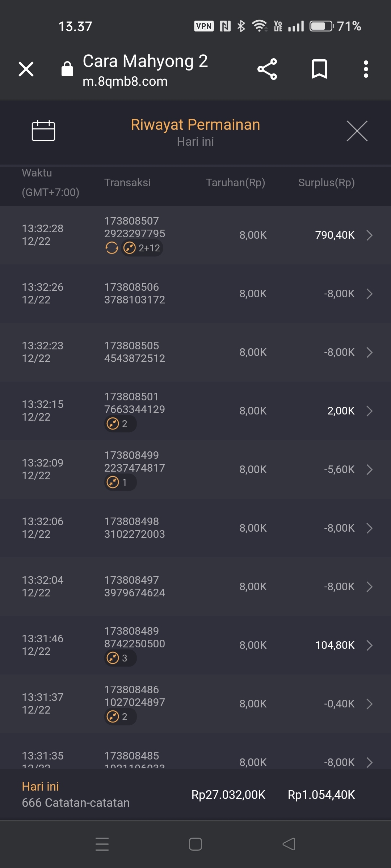Viewport: 391px width, 868px height.
Task: Tap the padlock site security icon
Action: coord(67,69)
